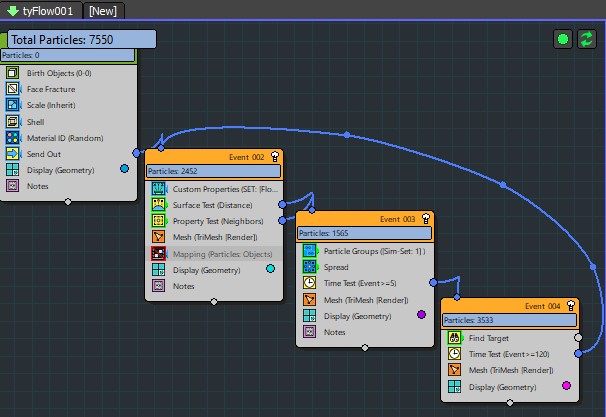The height and width of the screenshot is (417, 606).
Task: Click Event 004's bottom handle
Action: pyautogui.click(x=510, y=403)
